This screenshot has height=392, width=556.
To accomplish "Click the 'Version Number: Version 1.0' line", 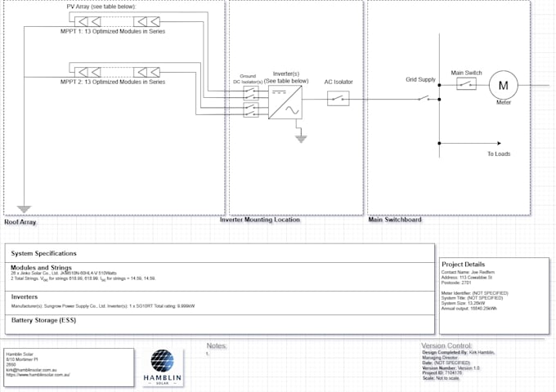I will click(x=451, y=368).
